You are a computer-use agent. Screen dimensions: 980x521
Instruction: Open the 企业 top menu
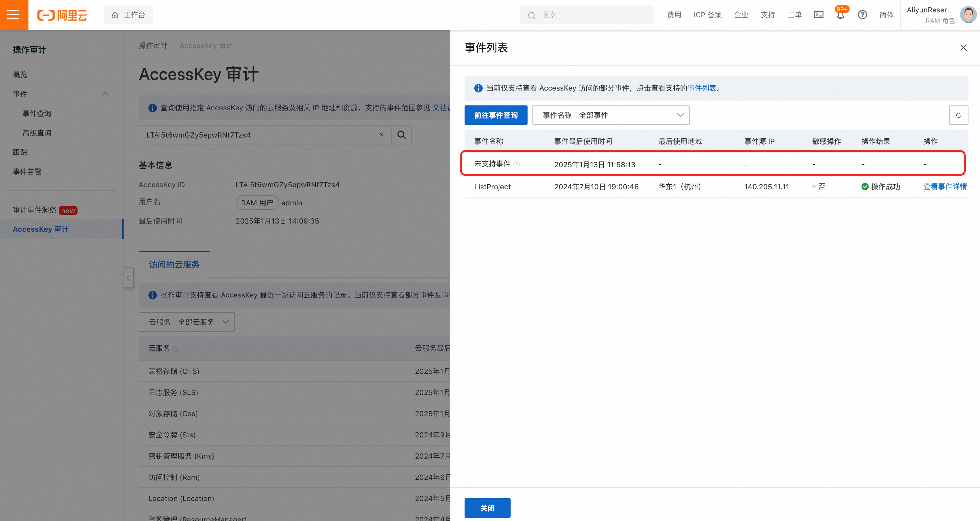(x=741, y=15)
